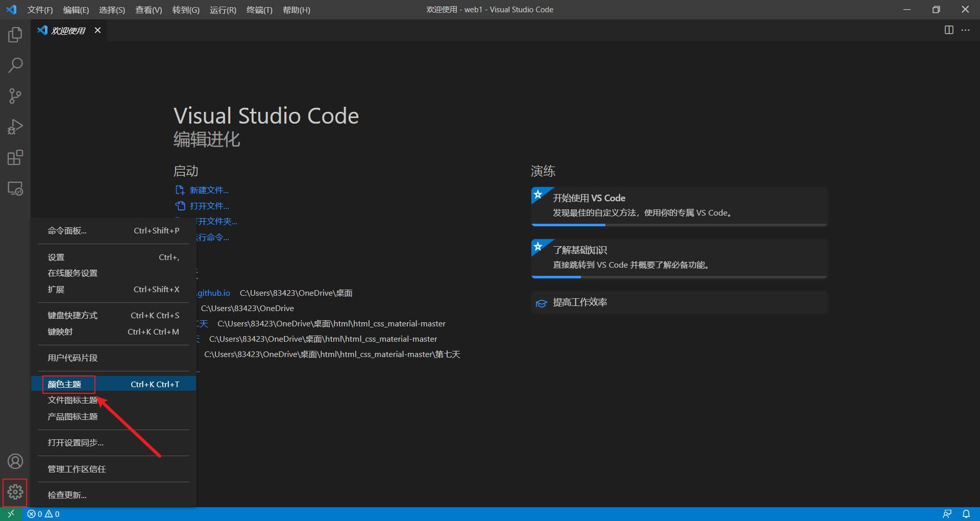Open the Accounts icon in activity bar

coord(15,462)
